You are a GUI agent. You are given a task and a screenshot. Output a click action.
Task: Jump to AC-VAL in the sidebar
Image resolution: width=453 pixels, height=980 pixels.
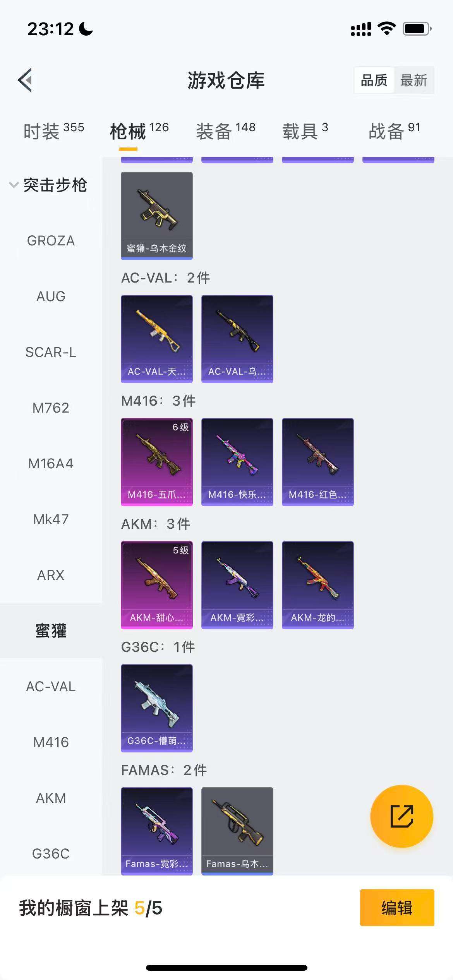pos(51,687)
